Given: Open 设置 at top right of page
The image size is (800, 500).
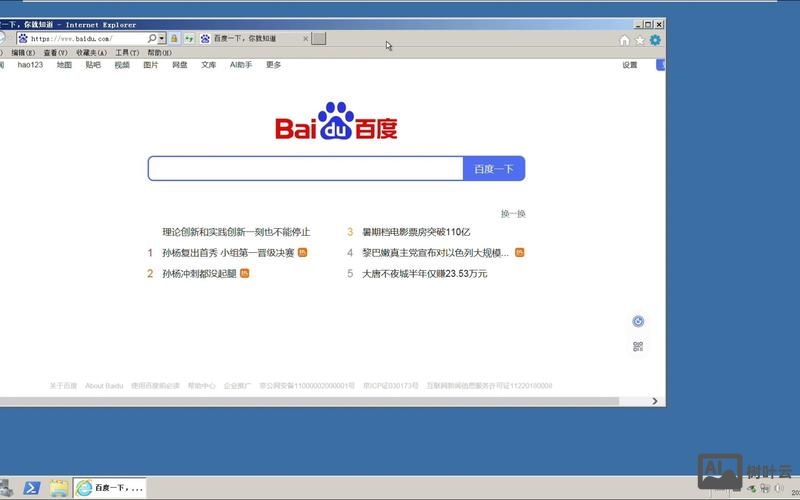Looking at the screenshot, I should pyautogui.click(x=630, y=65).
